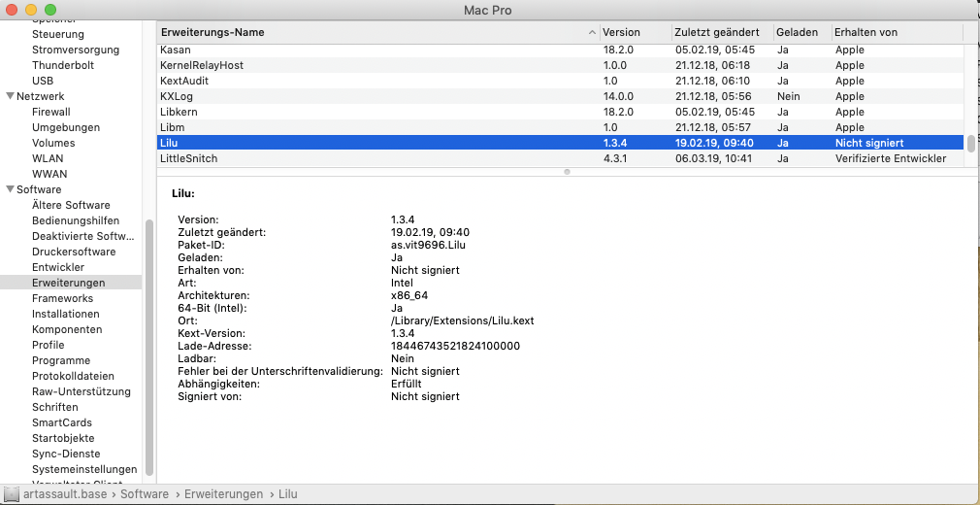Click Verifizierte Entwickler in LittleSnitch row
This screenshot has height=505, width=980.
pyautogui.click(x=891, y=158)
